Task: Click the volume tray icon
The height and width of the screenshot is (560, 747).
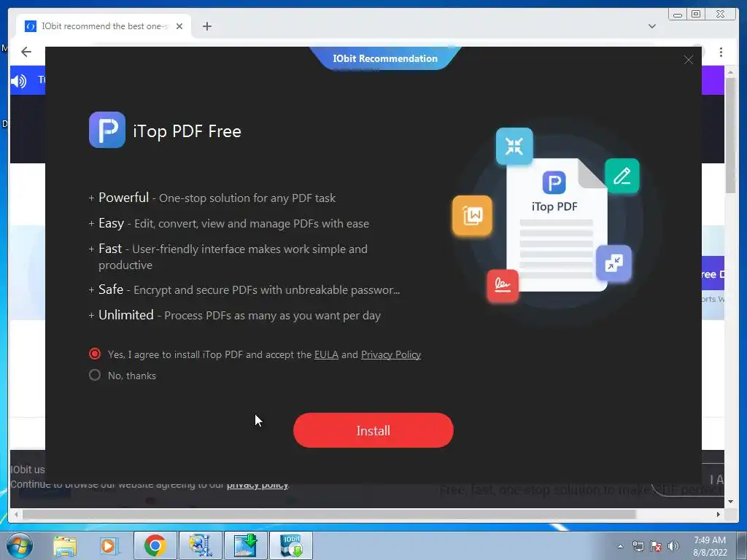Action: pyautogui.click(x=673, y=546)
